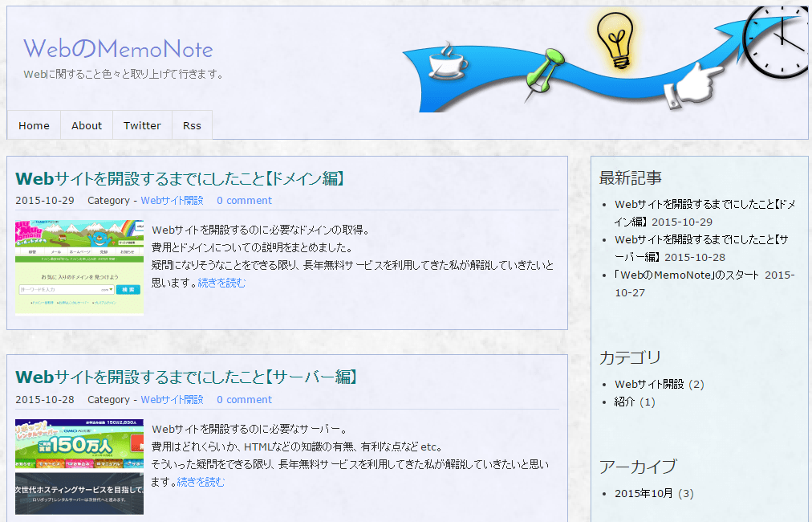The image size is (812, 522).
Task: Click the glowing light bulb icon in header
Action: click(x=615, y=40)
